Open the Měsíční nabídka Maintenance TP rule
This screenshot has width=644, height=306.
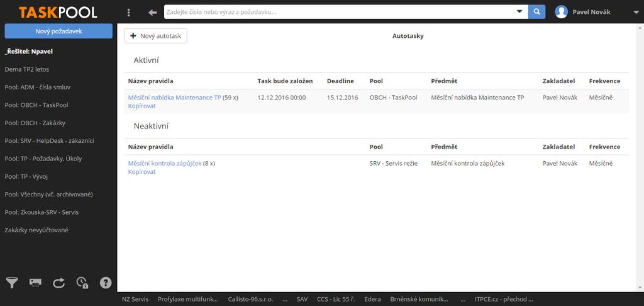[x=175, y=98]
